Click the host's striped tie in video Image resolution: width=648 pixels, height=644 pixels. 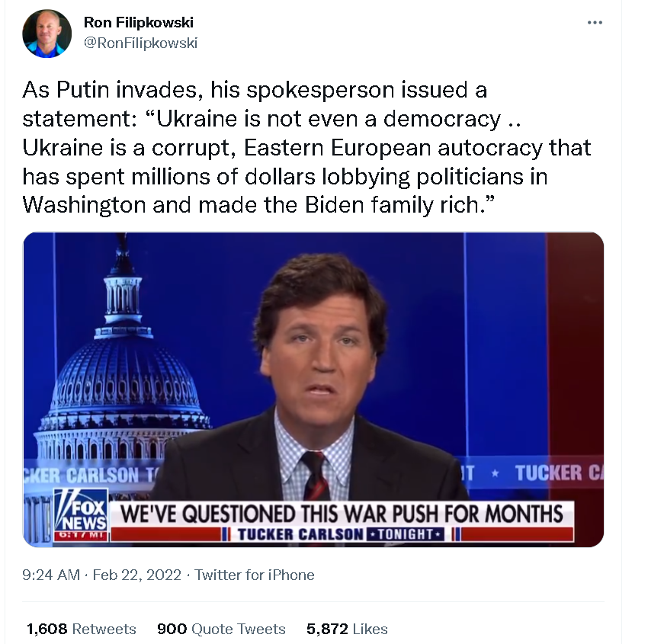(315, 476)
